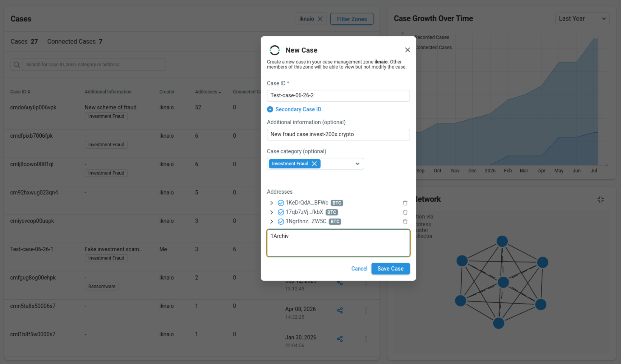Open the Last Year time range dropdown
The width and height of the screenshot is (621, 364).
click(582, 19)
